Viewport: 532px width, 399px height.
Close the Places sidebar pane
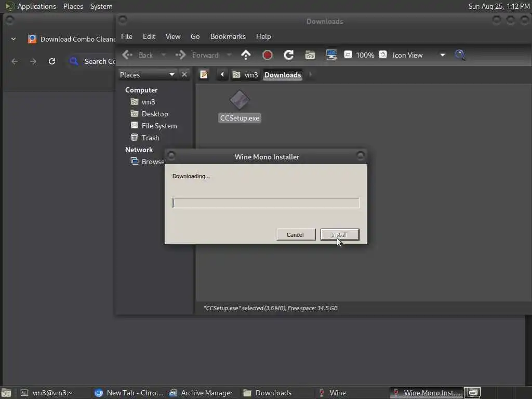point(184,74)
